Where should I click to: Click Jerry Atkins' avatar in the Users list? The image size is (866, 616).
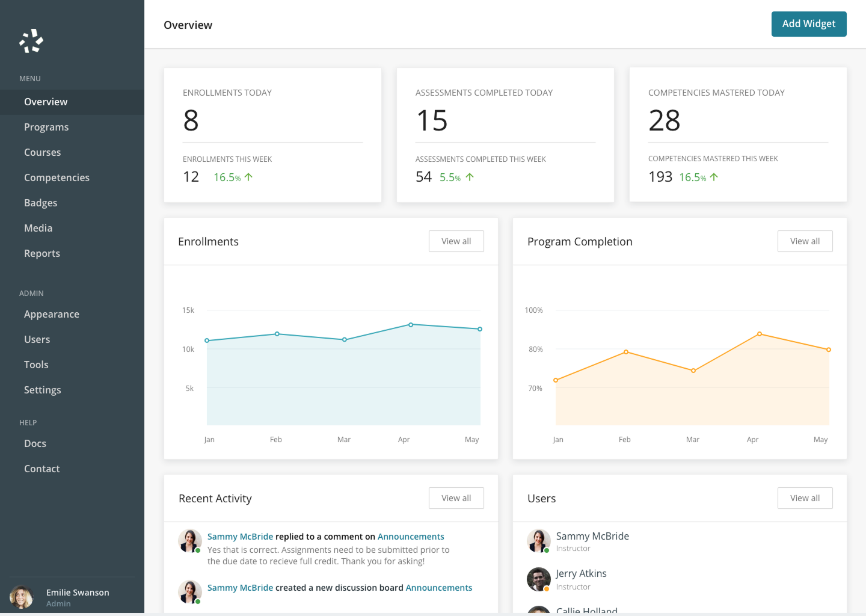[539, 579]
